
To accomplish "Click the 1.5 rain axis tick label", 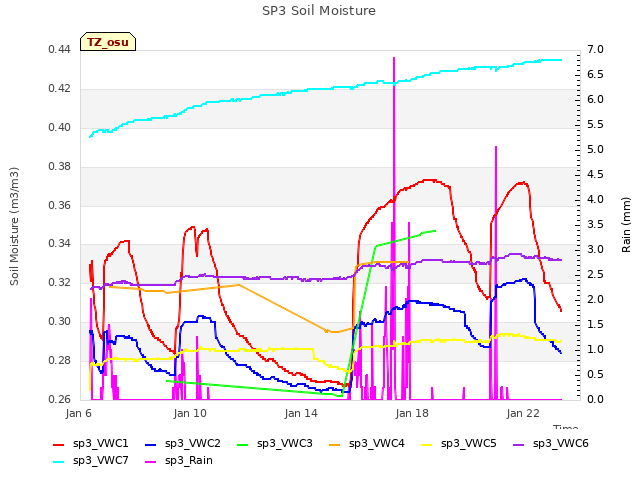I will (596, 324).
